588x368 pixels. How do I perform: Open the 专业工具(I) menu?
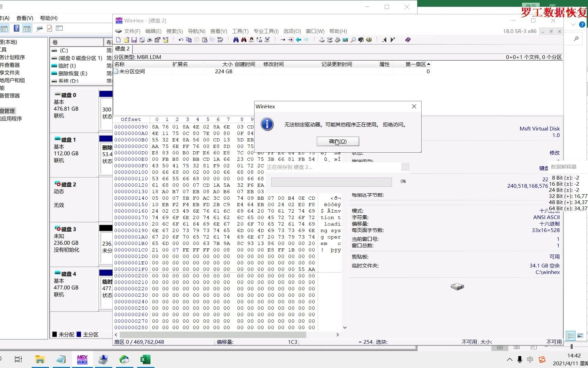(266, 31)
